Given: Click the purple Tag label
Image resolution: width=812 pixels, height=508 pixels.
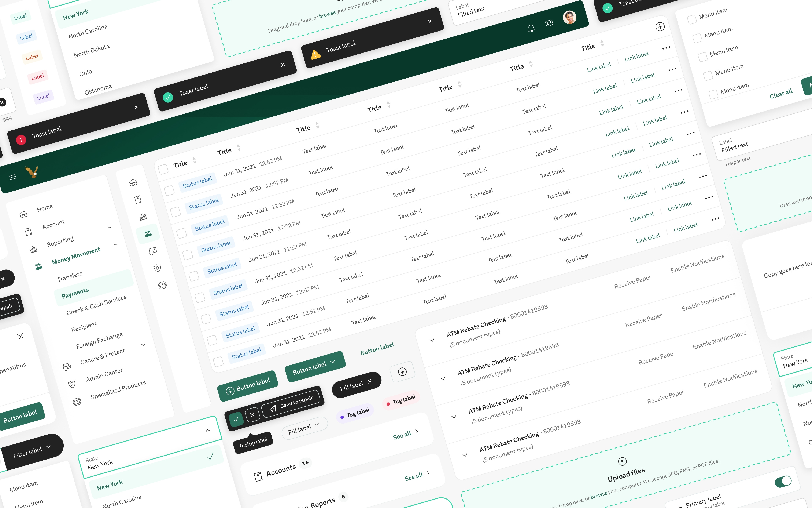Looking at the screenshot, I should coord(355,413).
